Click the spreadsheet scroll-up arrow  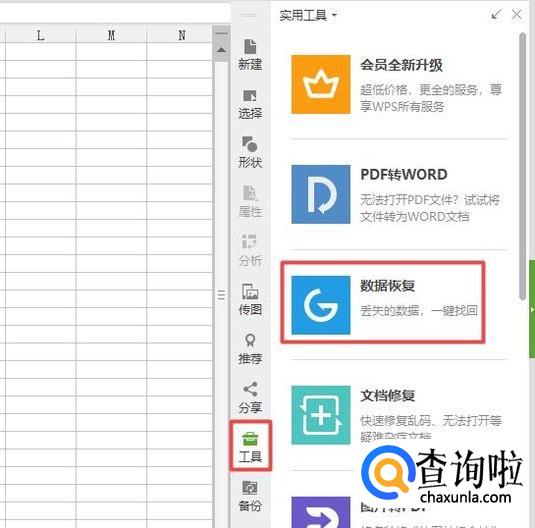pyautogui.click(x=221, y=50)
